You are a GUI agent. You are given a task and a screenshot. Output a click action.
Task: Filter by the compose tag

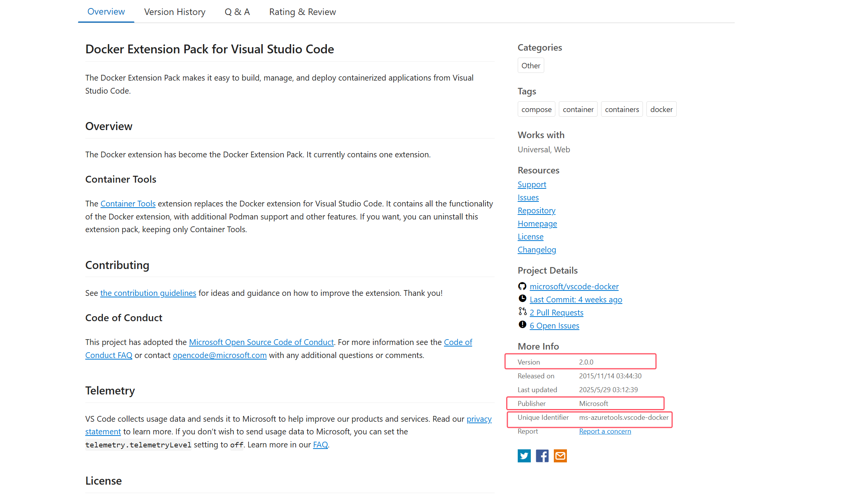(537, 109)
